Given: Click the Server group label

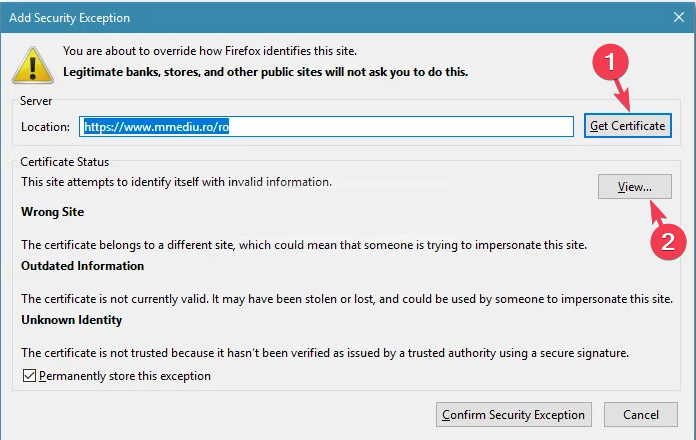Looking at the screenshot, I should [x=36, y=101].
